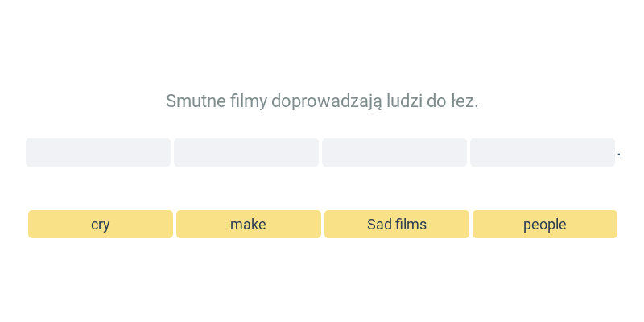Pick the 'people' word tile
This screenshot has width=644, height=322.
(545, 225)
